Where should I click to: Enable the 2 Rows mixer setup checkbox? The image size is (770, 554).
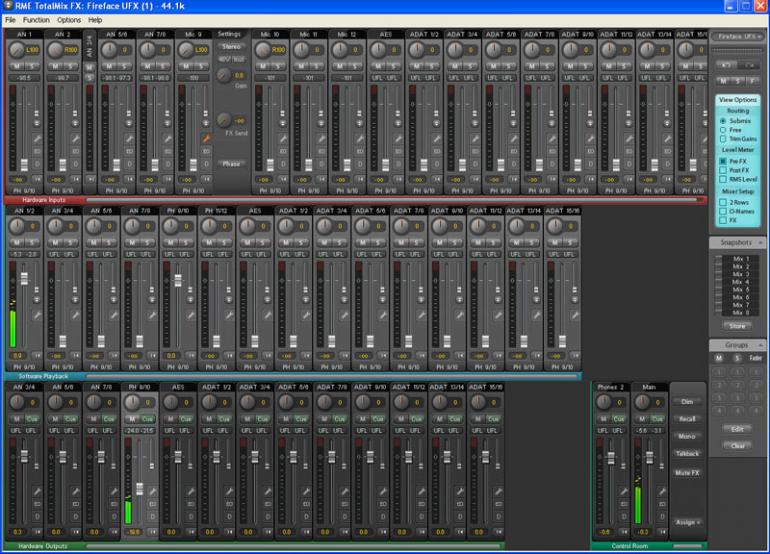(723, 202)
